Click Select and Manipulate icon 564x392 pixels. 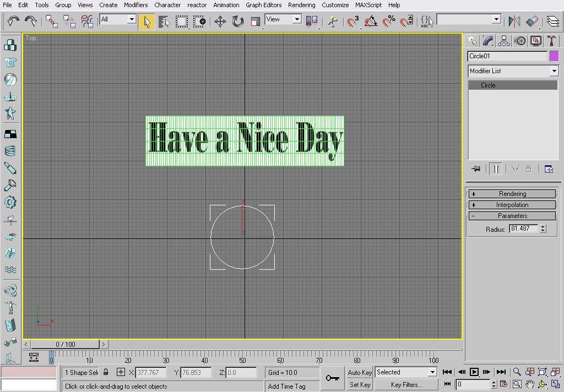[333, 21]
